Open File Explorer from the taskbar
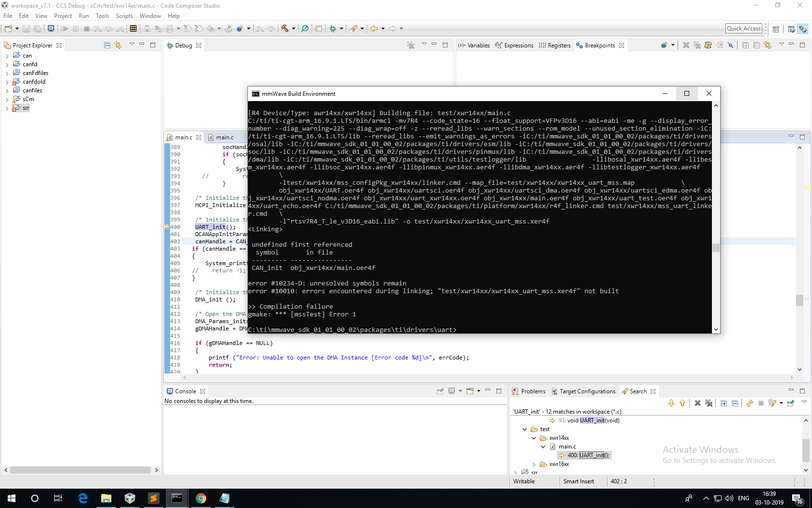 [x=106, y=498]
